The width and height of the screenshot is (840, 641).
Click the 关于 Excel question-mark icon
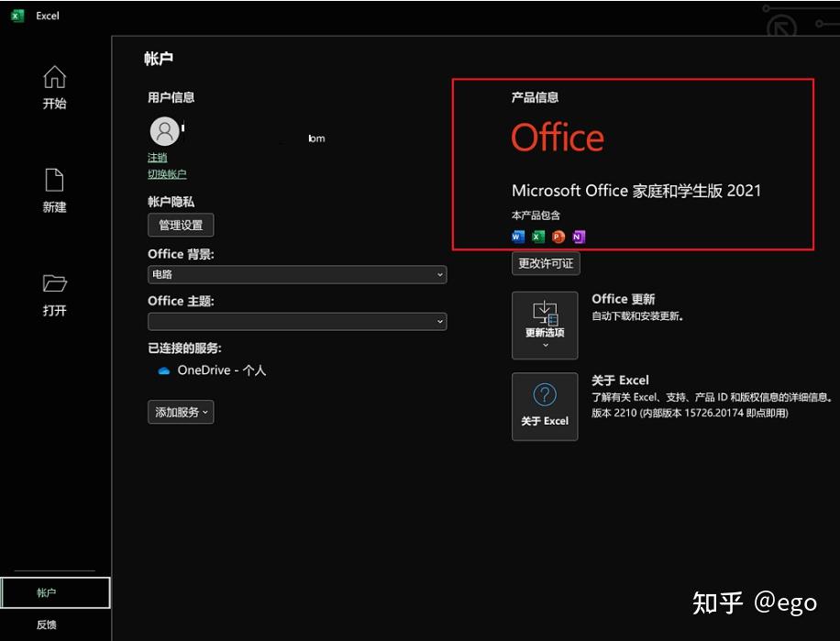coord(545,393)
